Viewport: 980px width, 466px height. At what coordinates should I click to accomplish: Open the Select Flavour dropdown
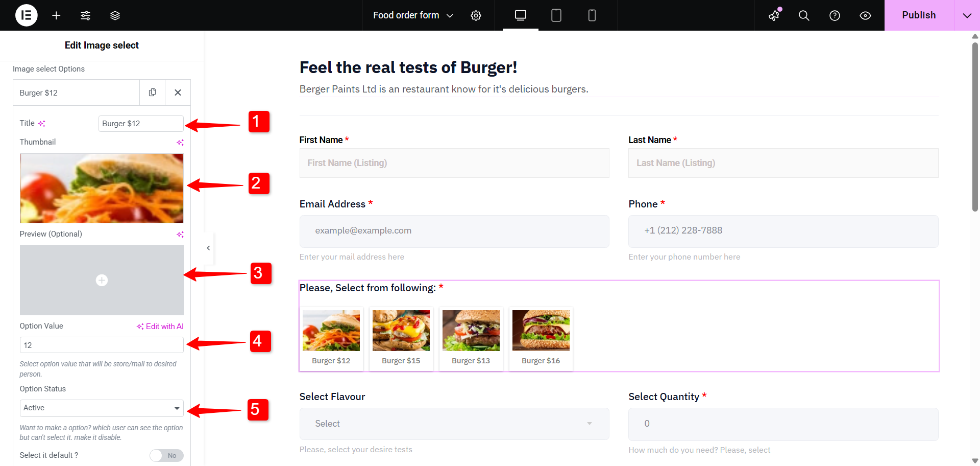454,424
